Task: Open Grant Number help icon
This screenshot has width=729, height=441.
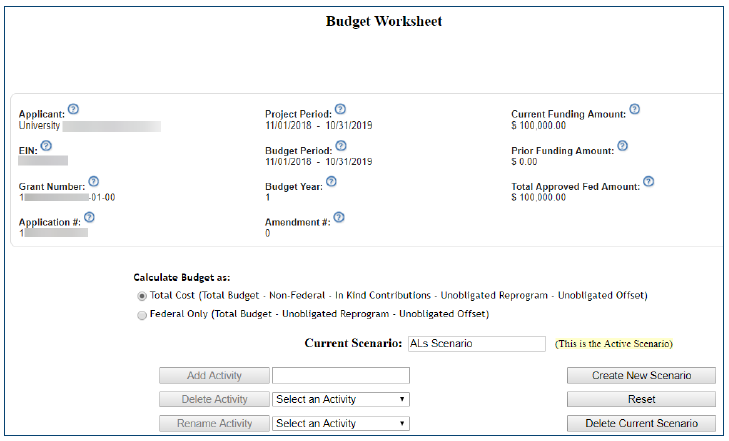Action: [94, 182]
